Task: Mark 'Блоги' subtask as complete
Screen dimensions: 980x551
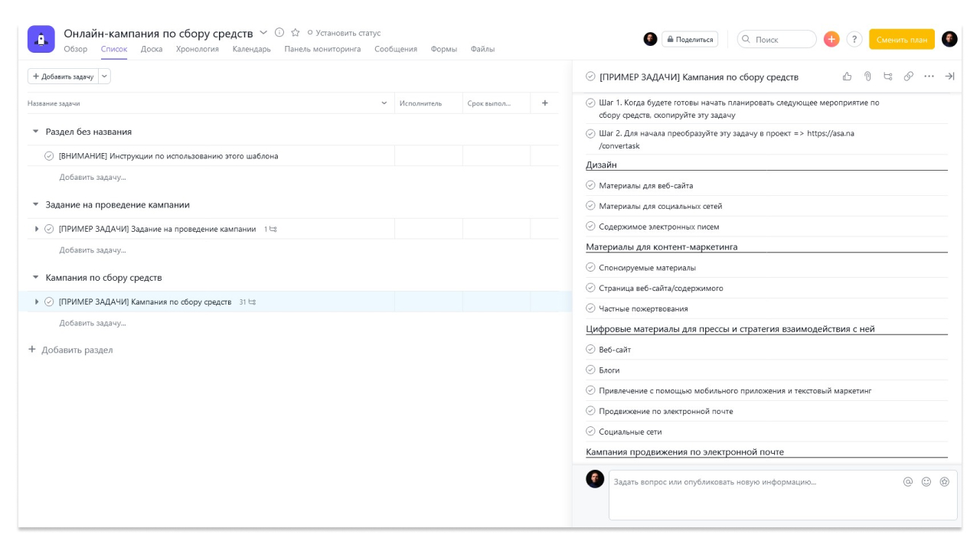Action: tap(590, 370)
